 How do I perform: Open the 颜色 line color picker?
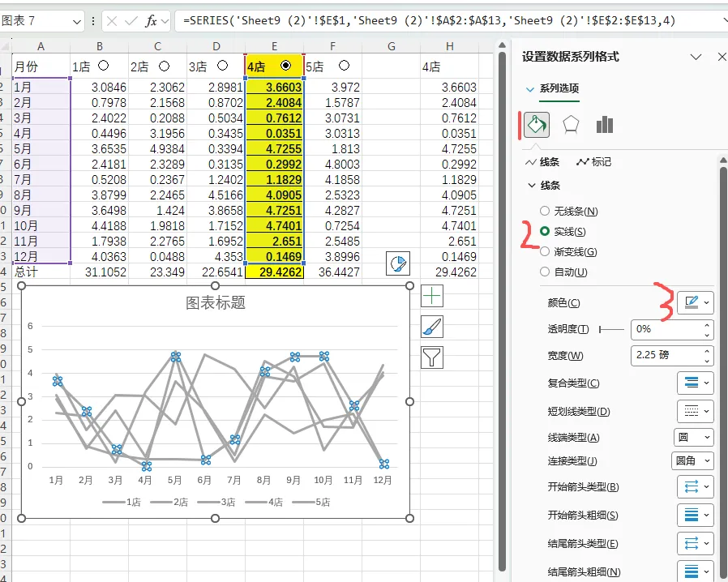[695, 302]
